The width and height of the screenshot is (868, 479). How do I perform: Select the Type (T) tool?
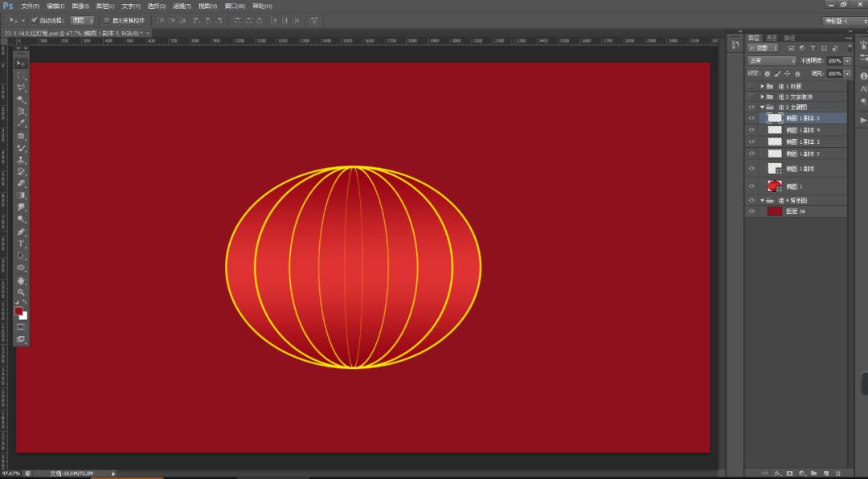pos(22,244)
